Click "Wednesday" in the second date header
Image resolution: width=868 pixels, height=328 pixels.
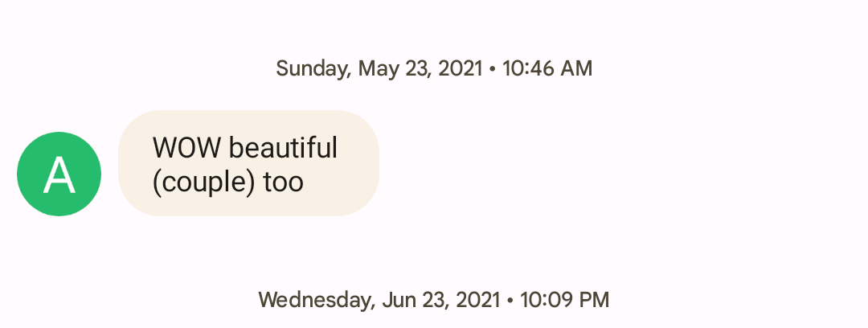click(316, 301)
